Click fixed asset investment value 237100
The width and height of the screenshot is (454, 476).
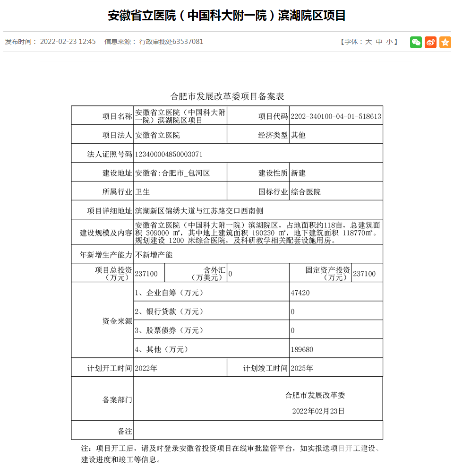pyautogui.click(x=364, y=274)
